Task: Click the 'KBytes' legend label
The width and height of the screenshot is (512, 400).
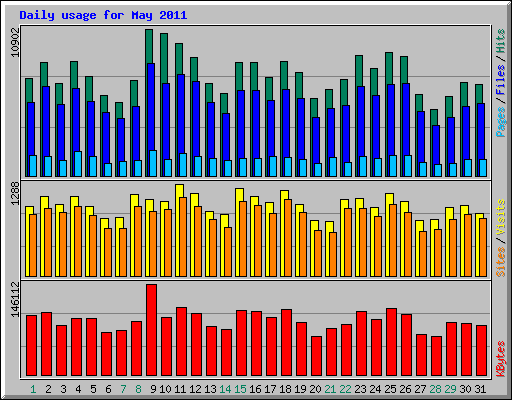Action: click(x=501, y=359)
